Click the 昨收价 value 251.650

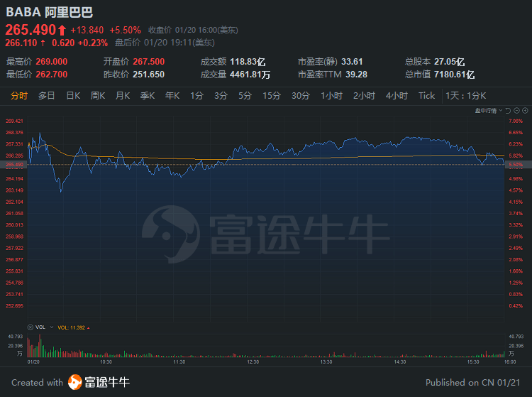[149, 75]
